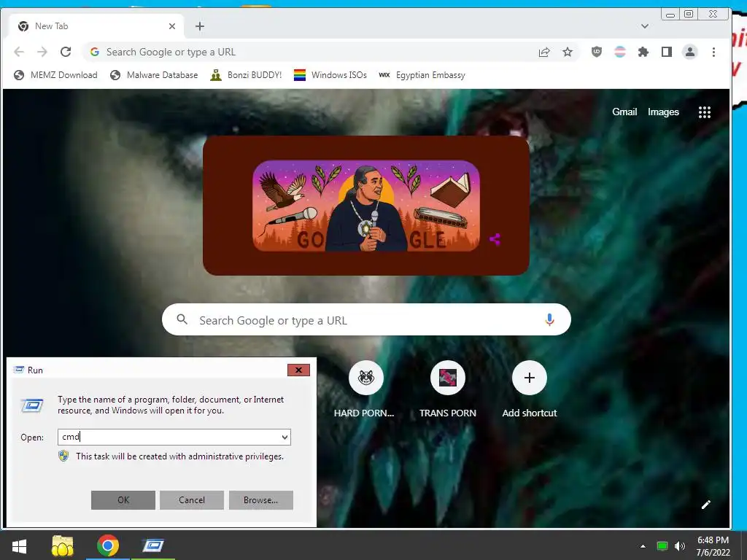Click the Chrome taskbar icon
The height and width of the screenshot is (560, 747).
click(x=108, y=545)
